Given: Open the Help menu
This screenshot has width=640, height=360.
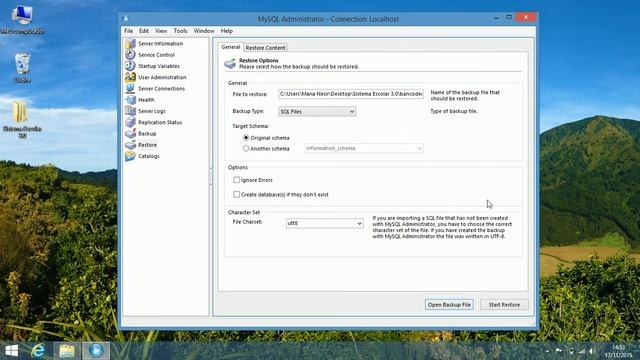Looking at the screenshot, I should 227,31.
